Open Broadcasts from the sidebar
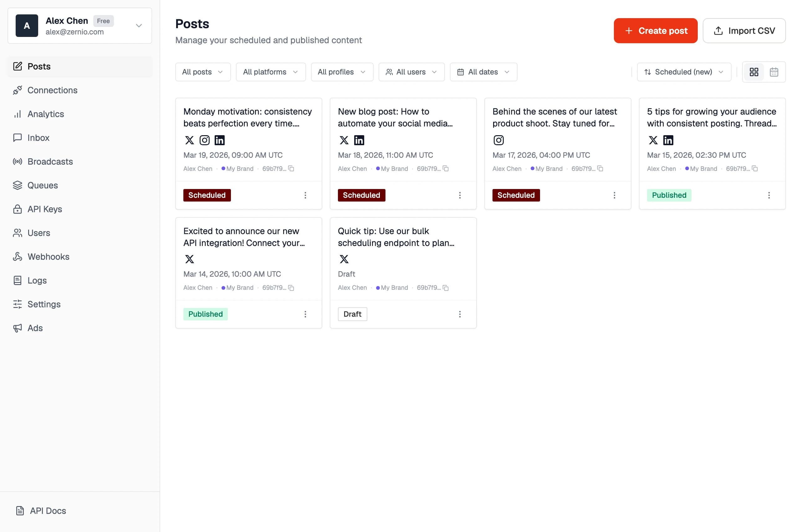 point(49,161)
